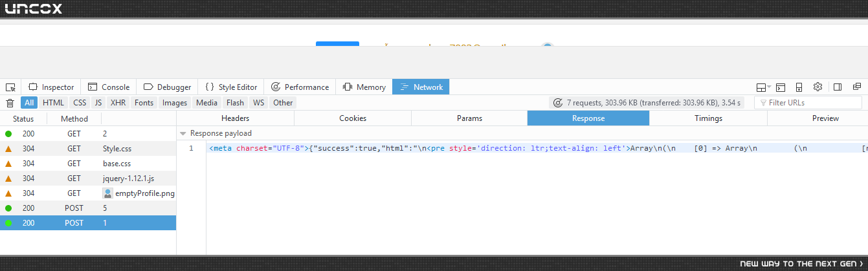The height and width of the screenshot is (271, 868).
Task: Open performance analysis stopwatch summary
Action: [557, 103]
